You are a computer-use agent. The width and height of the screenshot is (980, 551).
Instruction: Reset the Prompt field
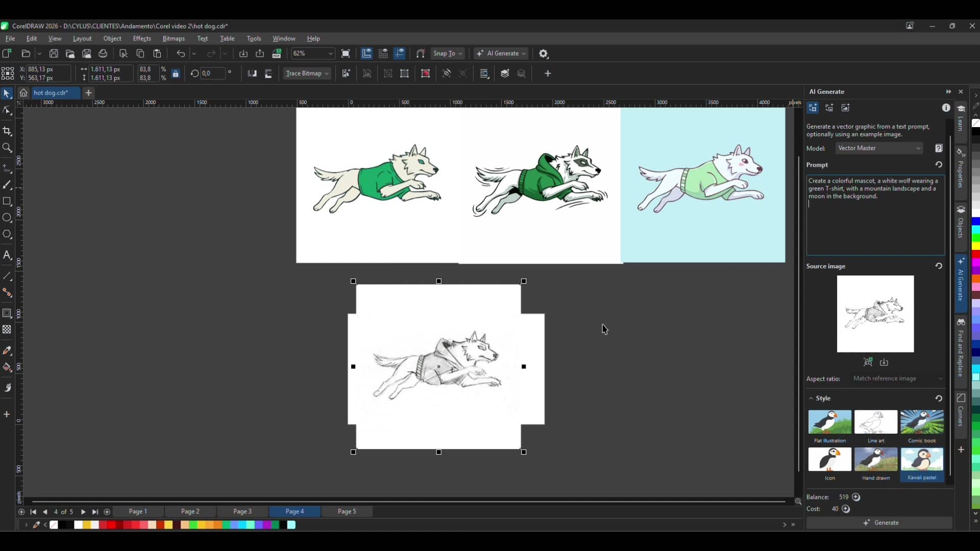pyautogui.click(x=938, y=165)
